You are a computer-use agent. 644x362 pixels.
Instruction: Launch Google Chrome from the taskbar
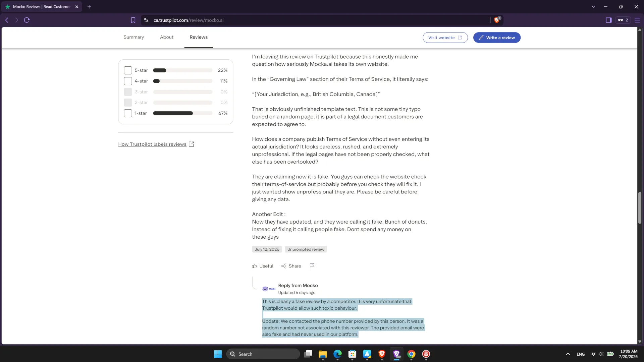[411, 354]
